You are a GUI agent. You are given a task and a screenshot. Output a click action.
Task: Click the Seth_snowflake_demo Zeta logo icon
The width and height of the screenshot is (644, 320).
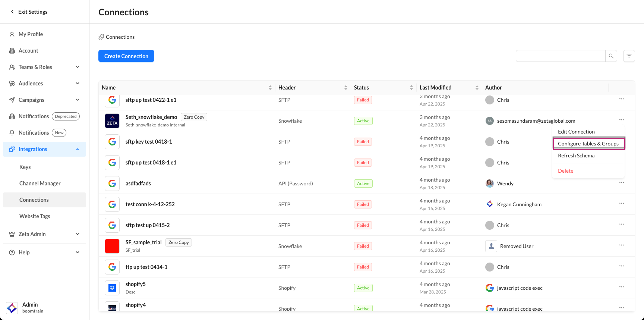coord(112,121)
